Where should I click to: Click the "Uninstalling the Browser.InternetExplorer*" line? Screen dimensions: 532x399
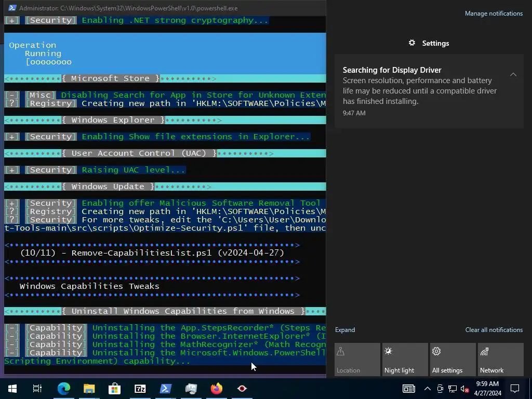209,336
